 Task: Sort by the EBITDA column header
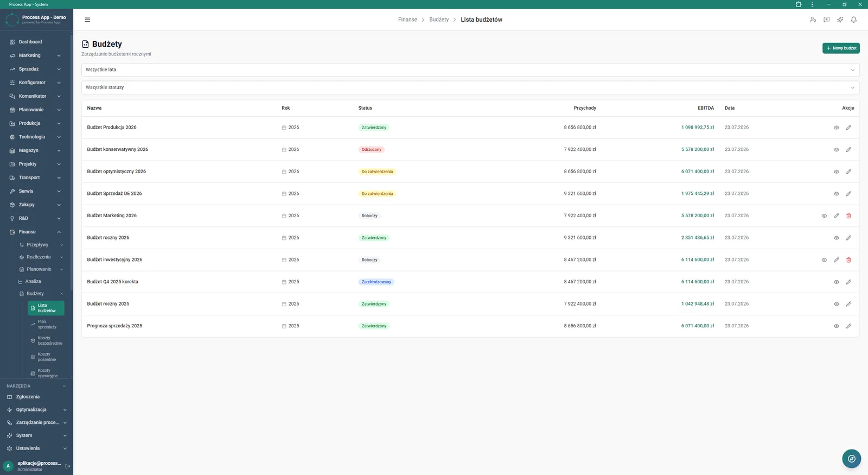(706, 108)
